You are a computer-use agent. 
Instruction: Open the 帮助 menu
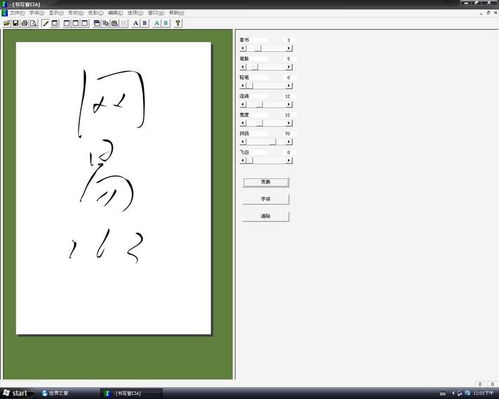tap(176, 13)
